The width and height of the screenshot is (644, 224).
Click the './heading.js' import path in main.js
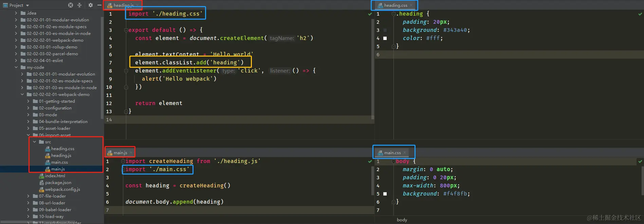click(237, 161)
